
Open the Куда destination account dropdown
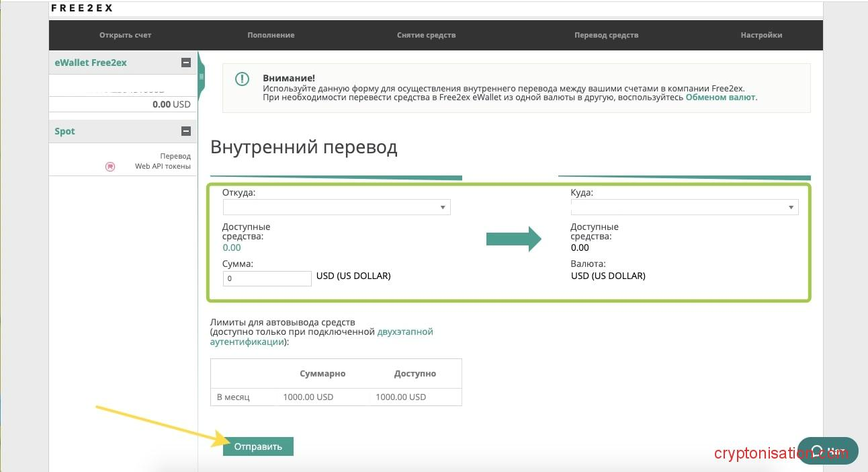(684, 207)
